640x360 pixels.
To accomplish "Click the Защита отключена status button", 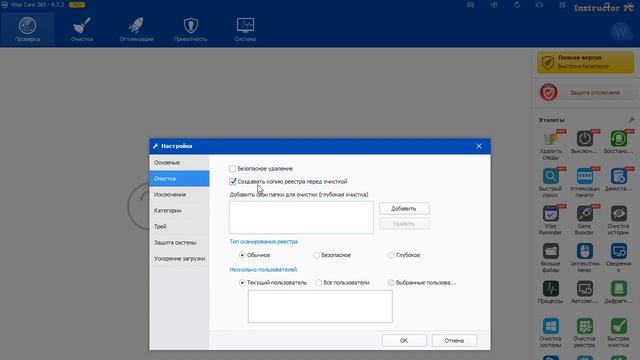I will tap(594, 93).
